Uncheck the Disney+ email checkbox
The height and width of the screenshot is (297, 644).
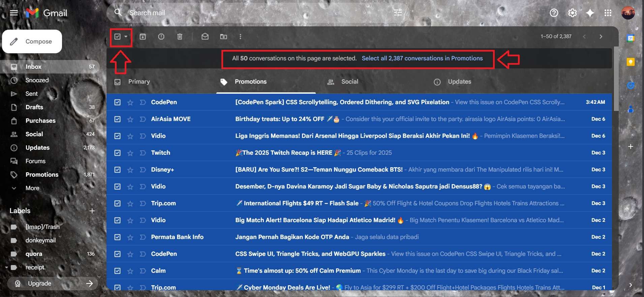pyautogui.click(x=117, y=170)
